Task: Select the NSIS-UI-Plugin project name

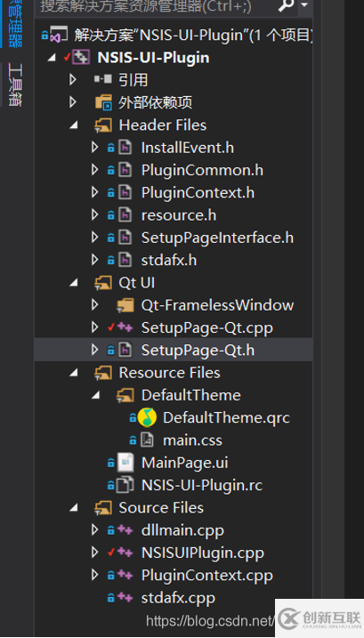Action: [x=153, y=58]
